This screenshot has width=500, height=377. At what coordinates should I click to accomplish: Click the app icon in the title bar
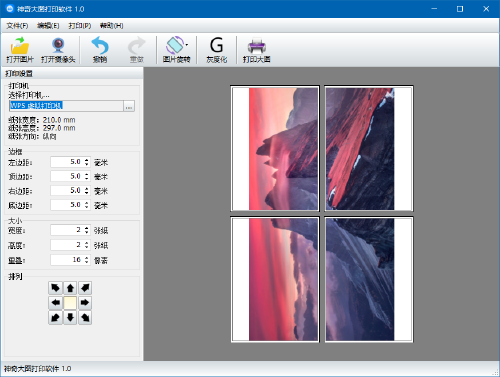(x=10, y=9)
